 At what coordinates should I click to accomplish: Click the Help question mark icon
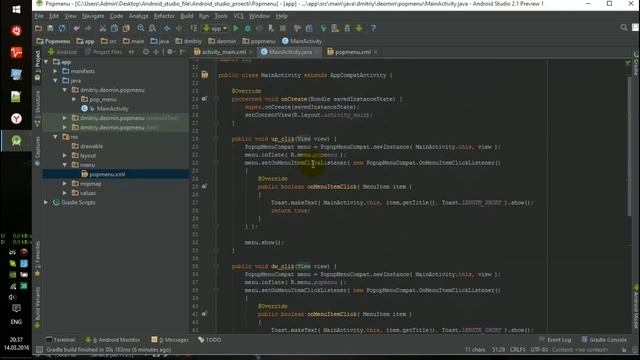click(x=373, y=28)
